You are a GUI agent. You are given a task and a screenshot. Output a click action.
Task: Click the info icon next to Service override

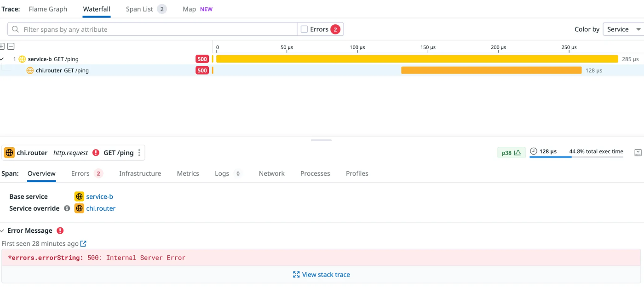[x=67, y=208]
